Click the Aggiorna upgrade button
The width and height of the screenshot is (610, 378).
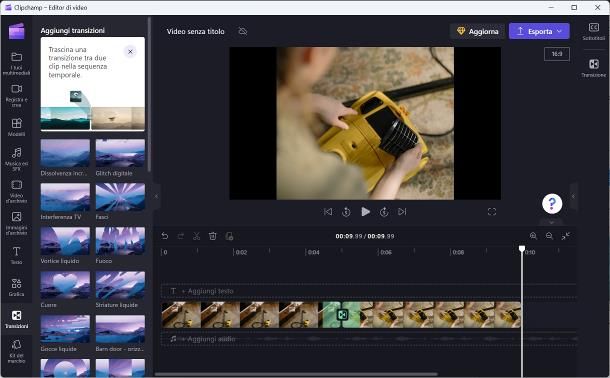click(478, 31)
